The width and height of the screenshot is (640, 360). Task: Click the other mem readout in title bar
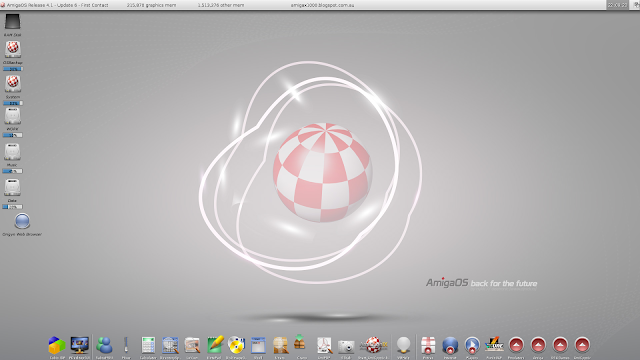pyautogui.click(x=221, y=5)
